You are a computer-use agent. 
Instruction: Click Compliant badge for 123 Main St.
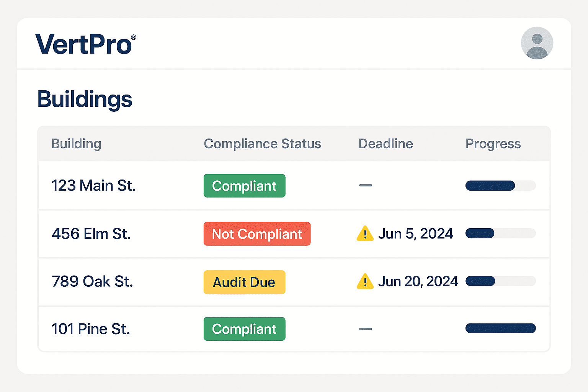click(x=244, y=186)
